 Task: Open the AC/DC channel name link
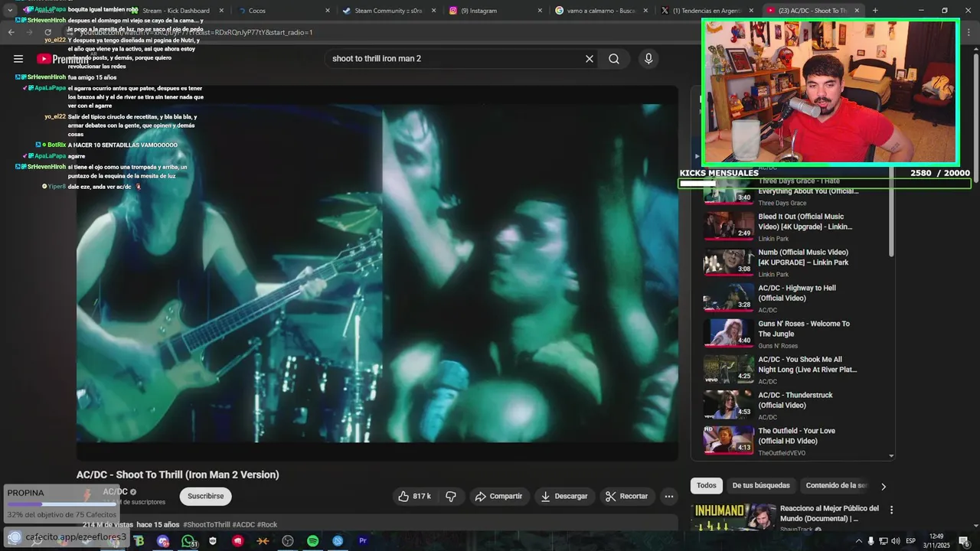click(x=116, y=492)
